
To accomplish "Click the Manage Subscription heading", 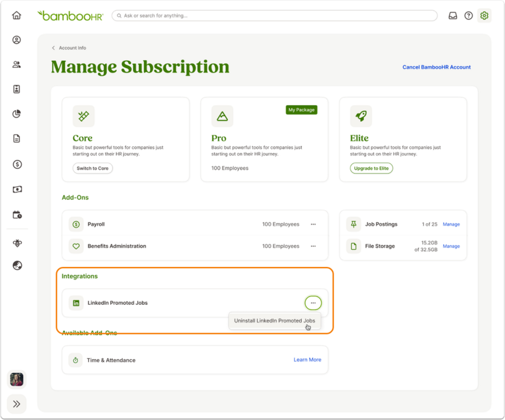I will click(x=140, y=67).
